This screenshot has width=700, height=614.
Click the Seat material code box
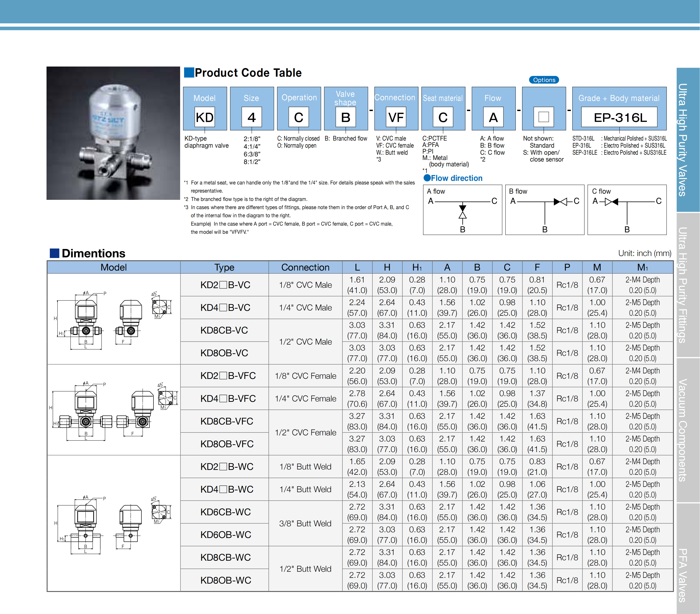tap(443, 117)
